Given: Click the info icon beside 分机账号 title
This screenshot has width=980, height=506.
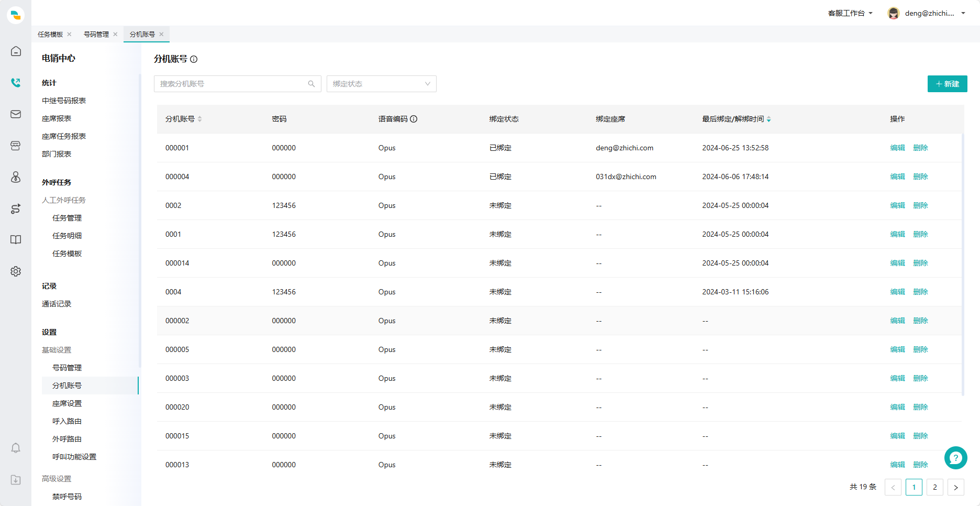Looking at the screenshot, I should tap(194, 59).
